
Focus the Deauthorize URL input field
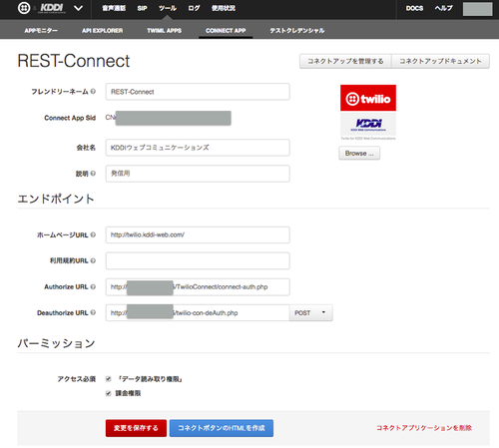click(x=198, y=312)
